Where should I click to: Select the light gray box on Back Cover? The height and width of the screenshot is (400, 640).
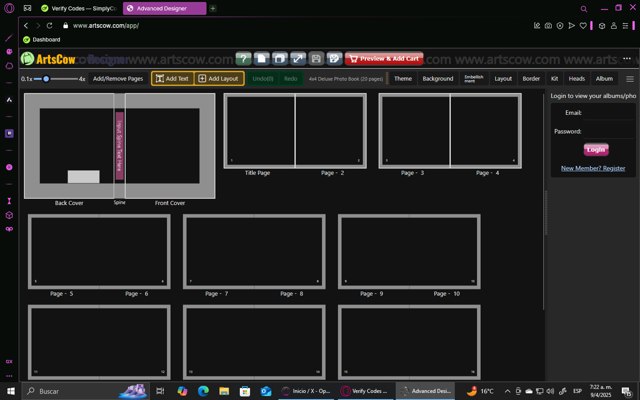click(84, 176)
